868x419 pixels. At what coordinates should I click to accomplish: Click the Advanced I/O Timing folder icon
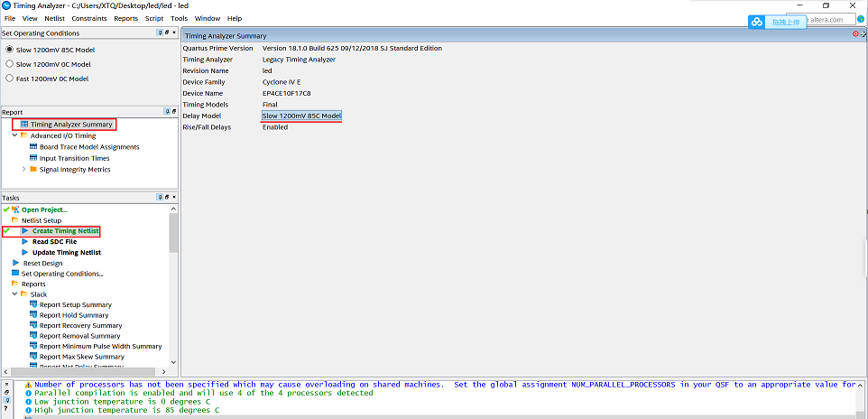pos(23,135)
